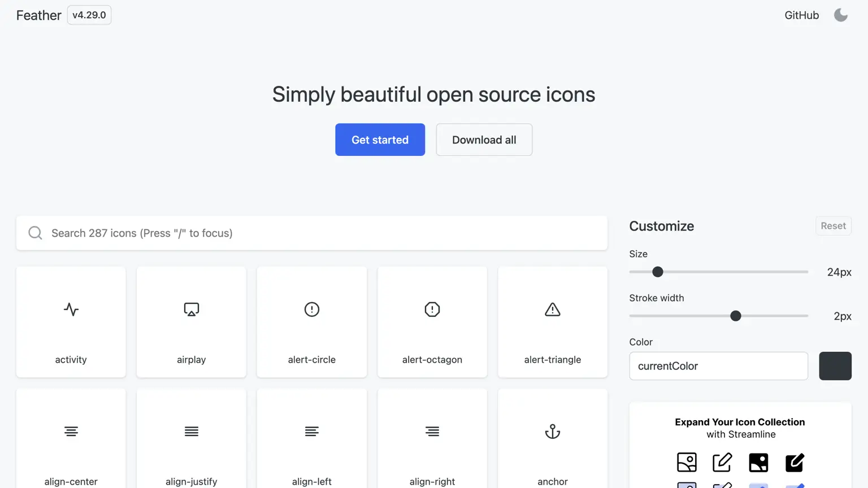Select the align-center icon
Image resolution: width=868 pixels, height=488 pixels.
point(71,431)
